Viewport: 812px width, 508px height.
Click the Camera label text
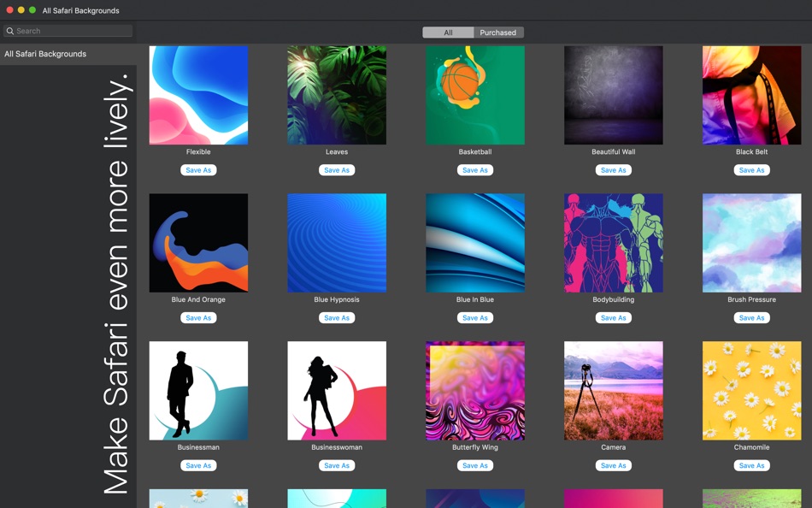pyautogui.click(x=613, y=447)
